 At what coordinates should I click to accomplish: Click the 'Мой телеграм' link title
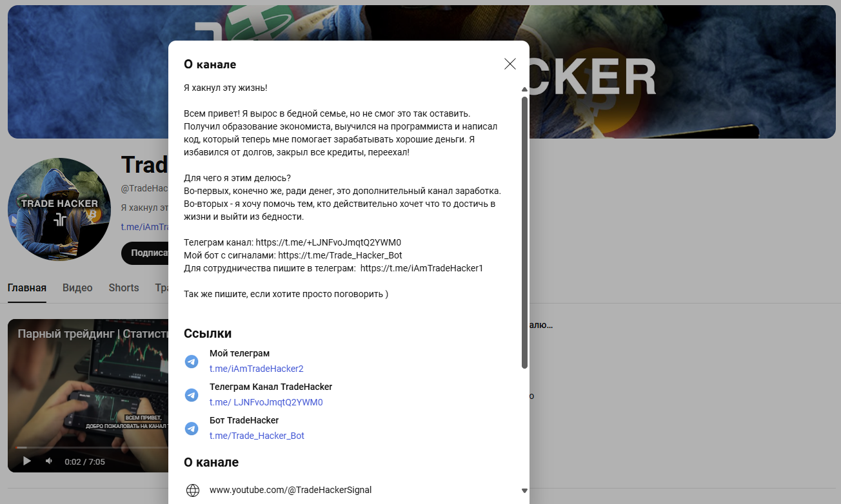coord(239,353)
